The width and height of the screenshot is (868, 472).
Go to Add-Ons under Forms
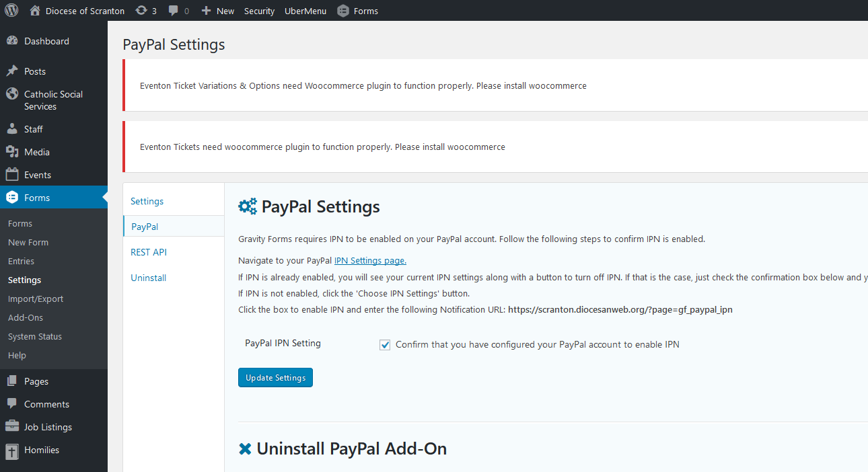[26, 317]
